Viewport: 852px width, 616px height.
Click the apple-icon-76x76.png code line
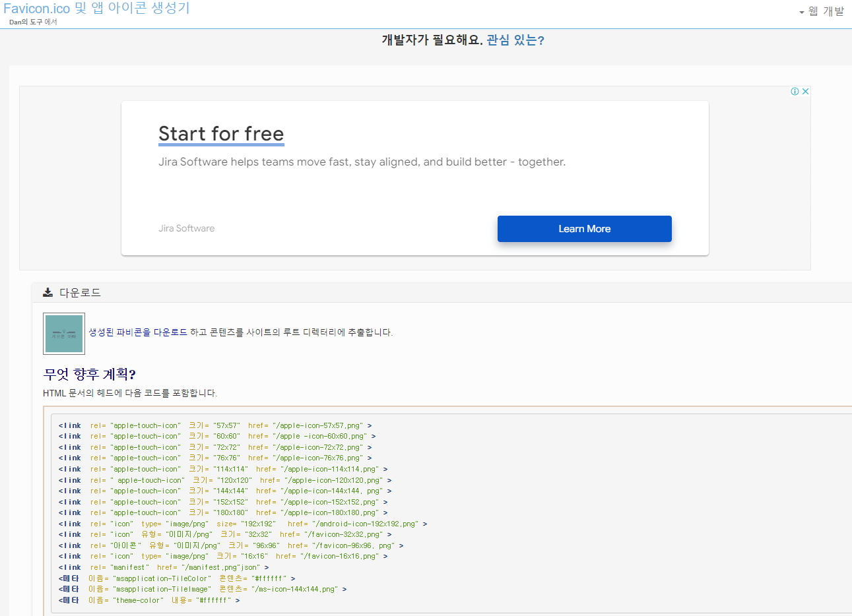click(215, 458)
